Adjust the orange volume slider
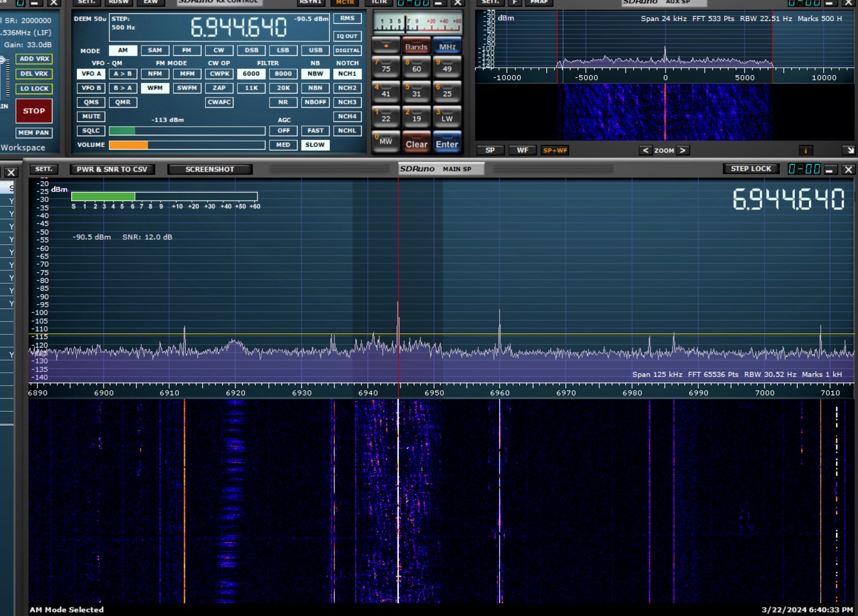The width and height of the screenshot is (858, 616). click(187, 145)
